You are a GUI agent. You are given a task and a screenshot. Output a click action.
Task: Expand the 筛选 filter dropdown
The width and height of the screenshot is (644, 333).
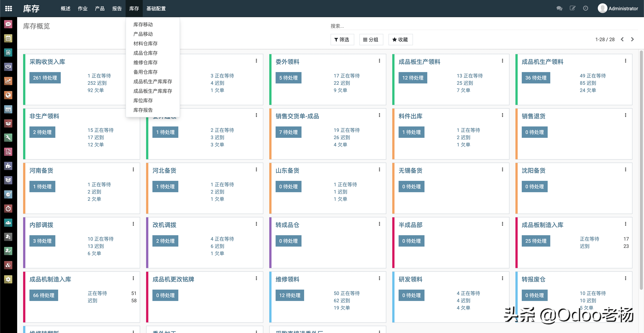pos(342,39)
